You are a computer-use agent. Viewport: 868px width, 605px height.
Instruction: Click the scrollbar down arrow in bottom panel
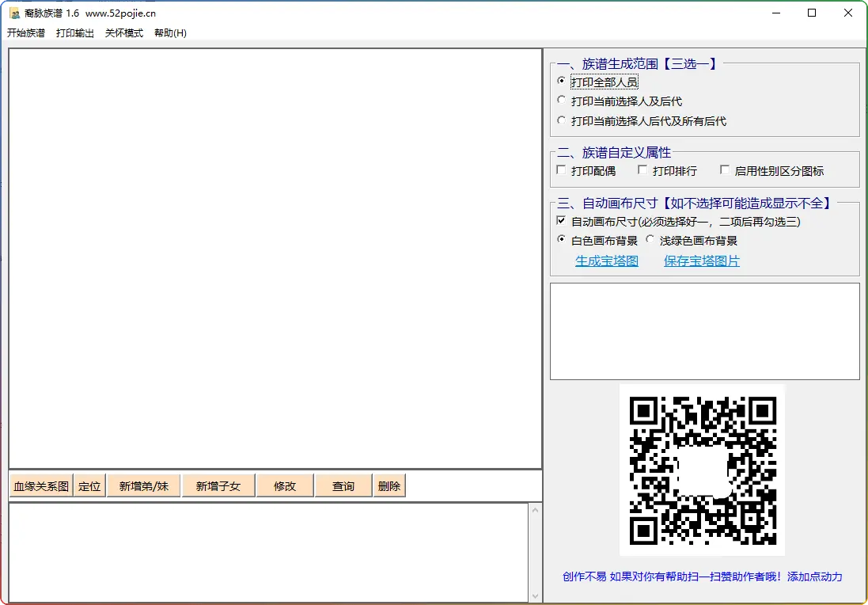pyautogui.click(x=535, y=595)
